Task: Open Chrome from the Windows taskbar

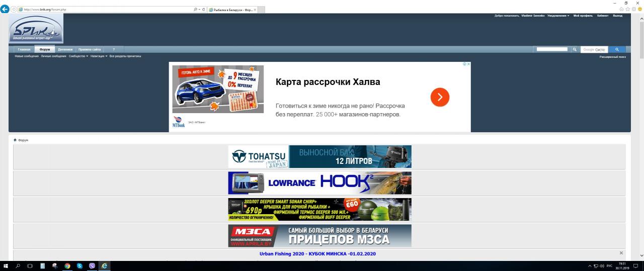Action: coord(67,266)
